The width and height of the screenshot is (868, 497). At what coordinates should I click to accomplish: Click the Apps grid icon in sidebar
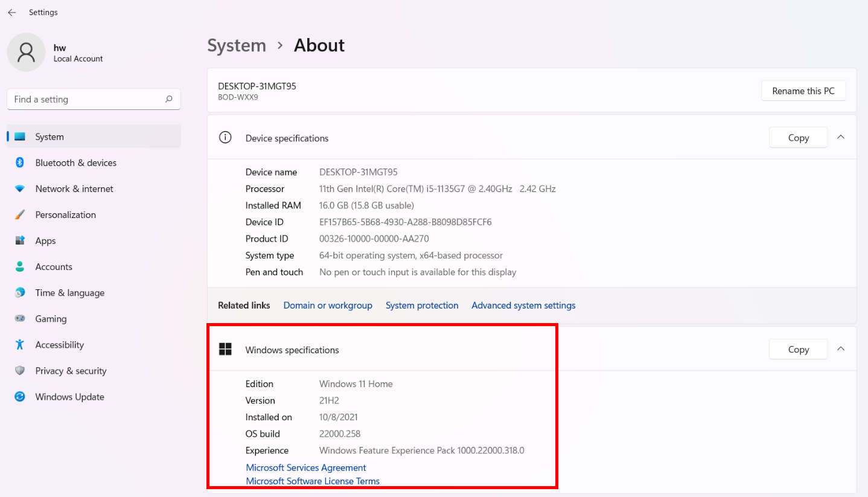20,240
